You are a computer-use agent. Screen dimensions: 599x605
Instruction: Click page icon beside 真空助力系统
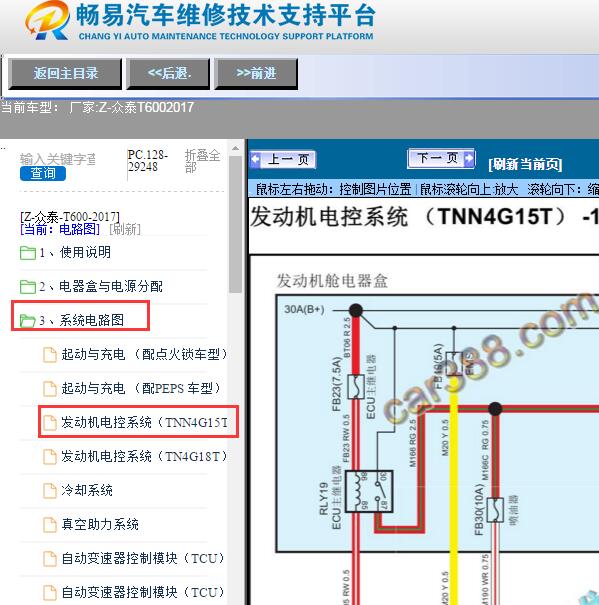point(50,525)
